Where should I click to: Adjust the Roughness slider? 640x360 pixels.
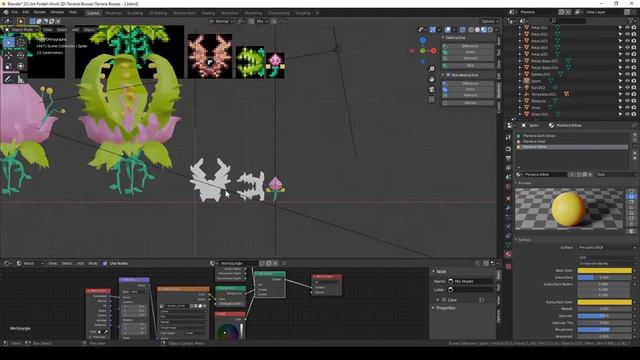pos(604,329)
